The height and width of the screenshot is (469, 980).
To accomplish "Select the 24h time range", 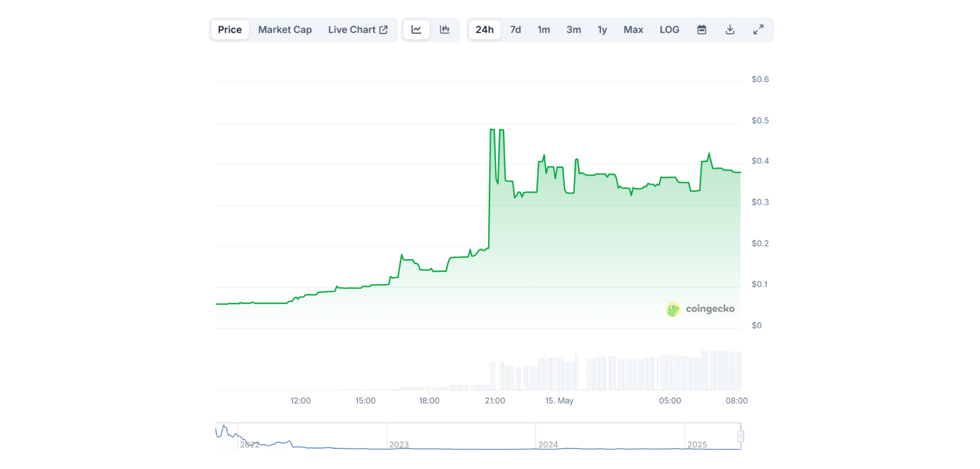I will [x=485, y=30].
